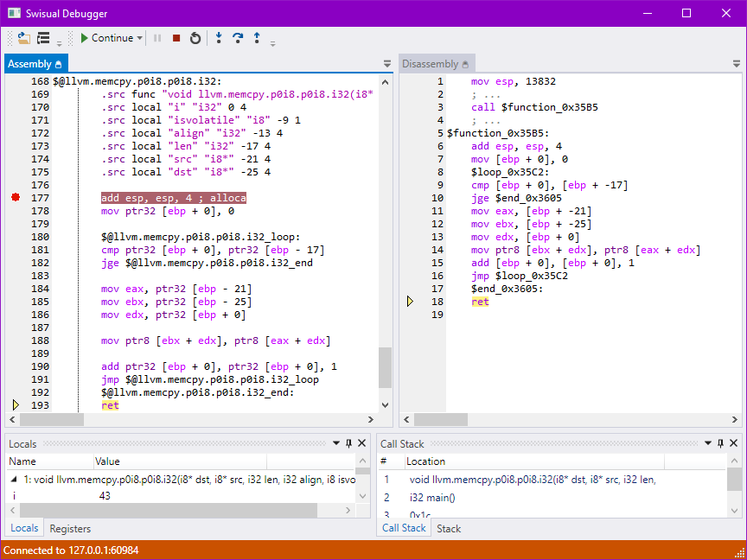Remove the breakpoint on line 177

point(16,198)
